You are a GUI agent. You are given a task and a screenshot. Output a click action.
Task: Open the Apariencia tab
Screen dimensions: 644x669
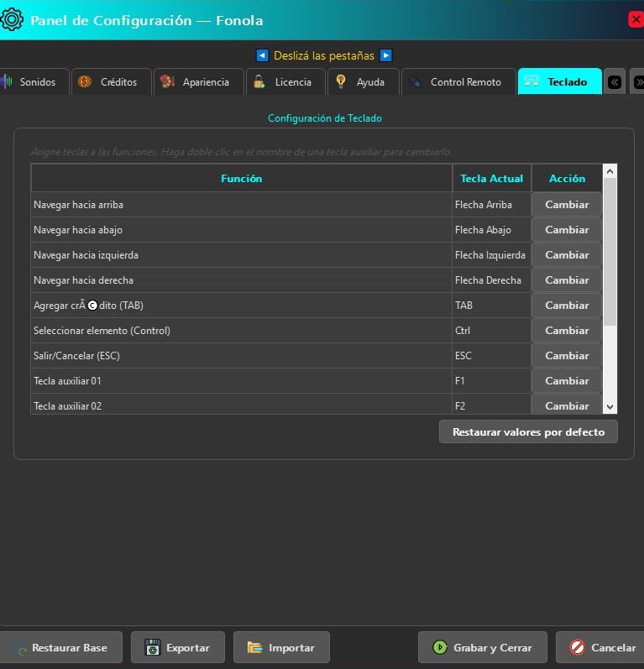click(199, 81)
